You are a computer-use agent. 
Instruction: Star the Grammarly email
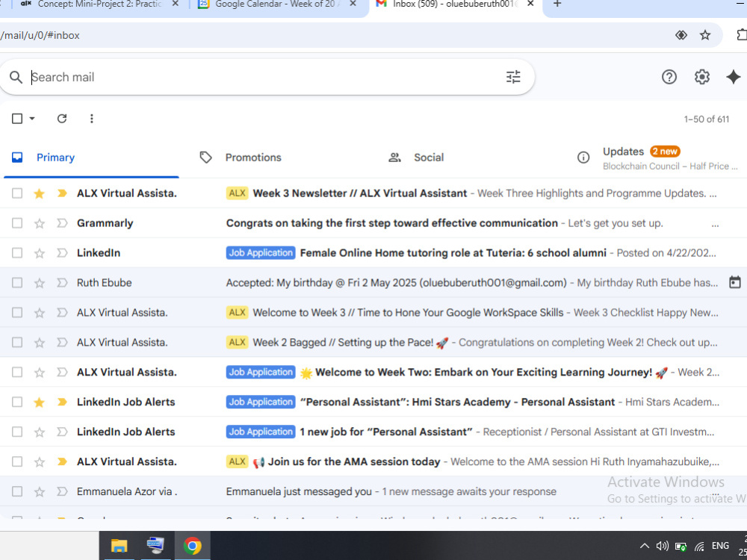click(x=40, y=223)
